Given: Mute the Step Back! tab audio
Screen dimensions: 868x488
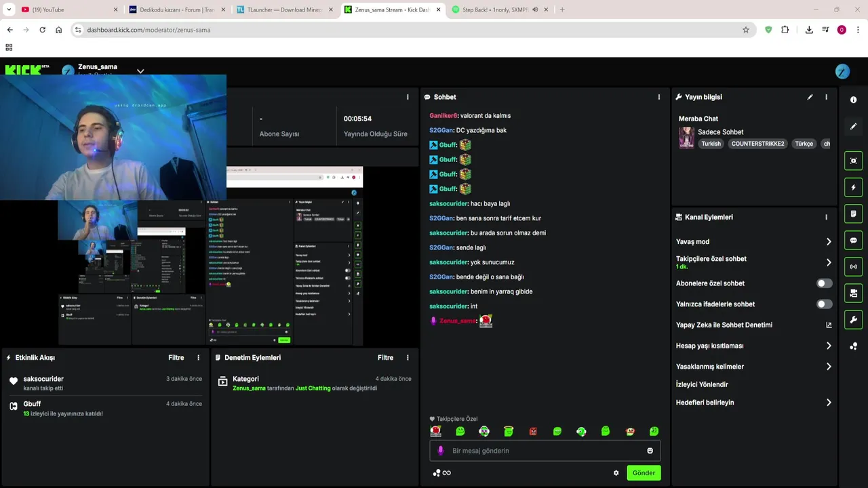Looking at the screenshot, I should coord(535,9).
